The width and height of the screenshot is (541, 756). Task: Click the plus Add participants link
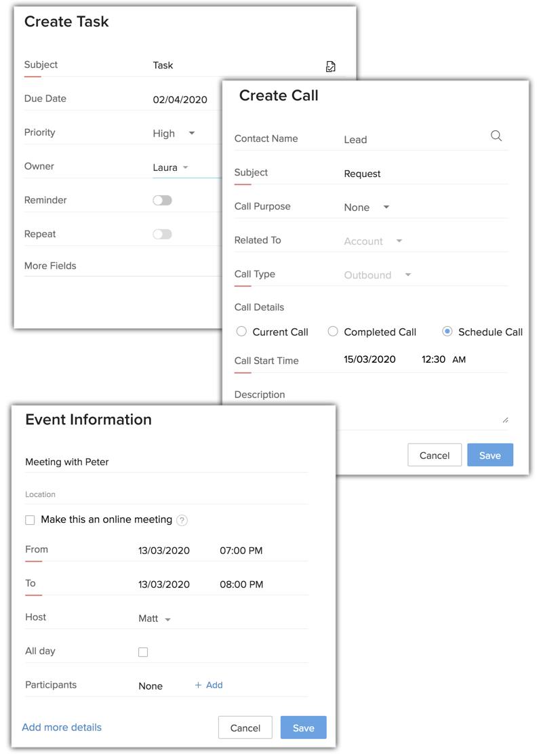(209, 685)
